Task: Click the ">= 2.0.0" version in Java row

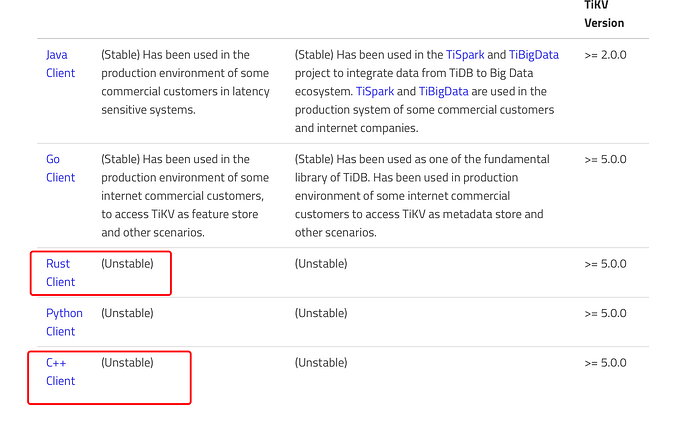Action: coord(605,55)
